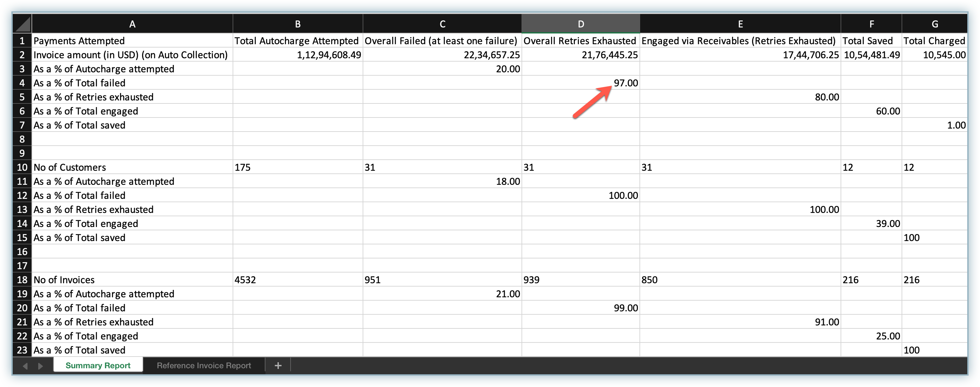The height and width of the screenshot is (387, 980).
Task: Select the Total Saved header cell
Action: click(871, 41)
